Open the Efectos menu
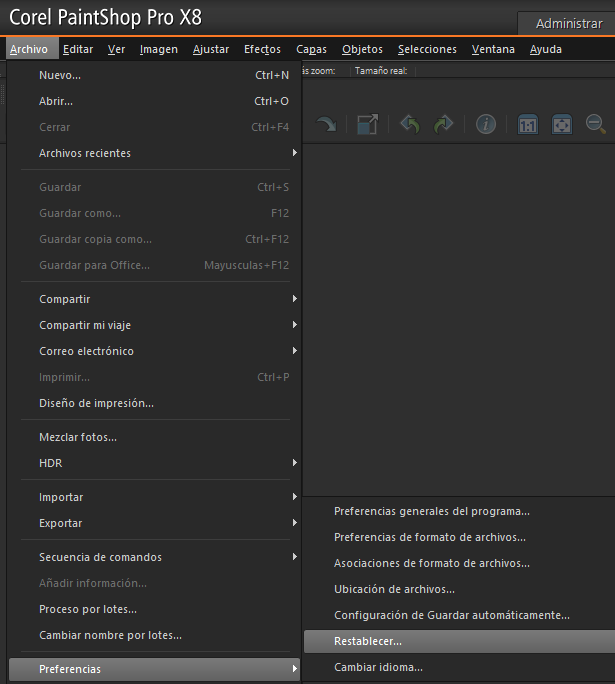The image size is (615, 684). (x=262, y=49)
